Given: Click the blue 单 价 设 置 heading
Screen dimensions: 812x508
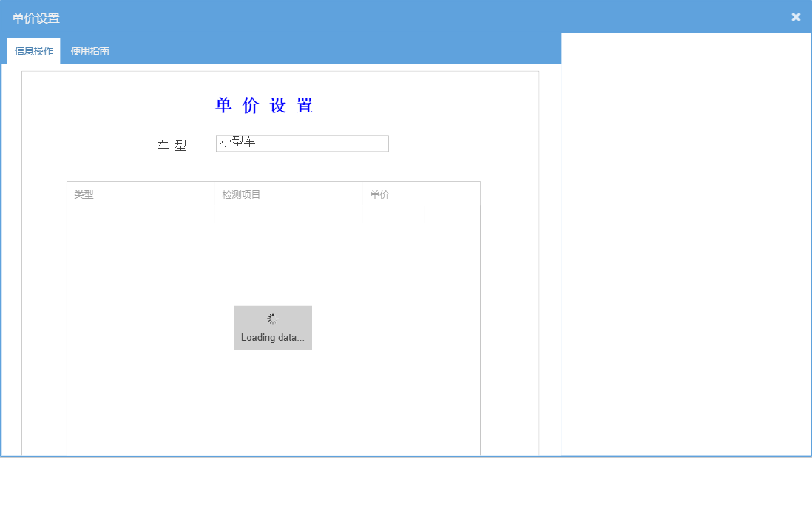Looking at the screenshot, I should (263, 105).
